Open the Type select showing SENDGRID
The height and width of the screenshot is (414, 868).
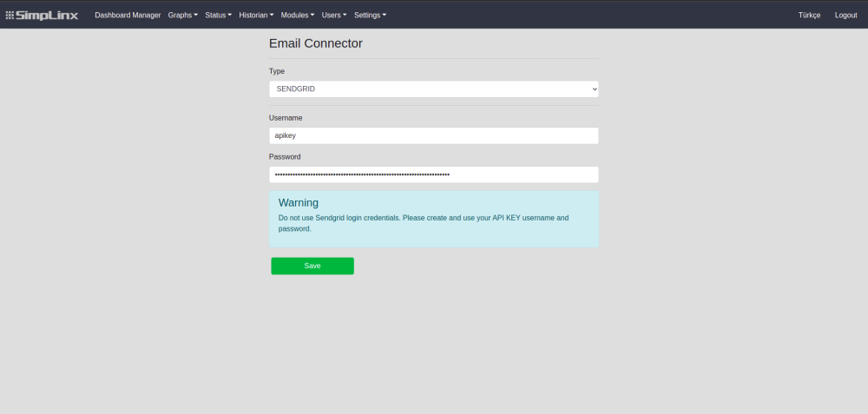point(433,89)
